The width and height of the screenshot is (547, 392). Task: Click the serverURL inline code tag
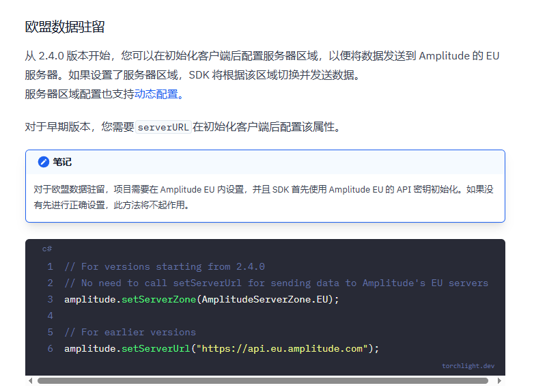(x=163, y=127)
